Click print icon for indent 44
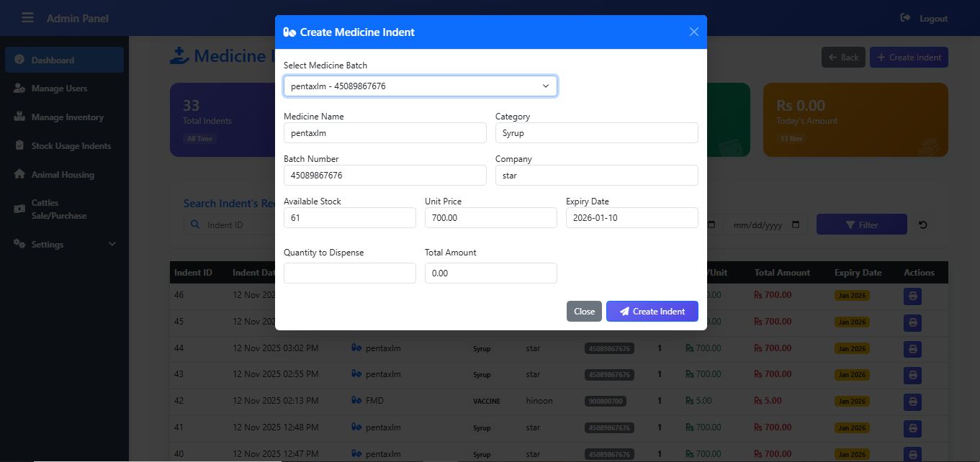 pyautogui.click(x=912, y=348)
